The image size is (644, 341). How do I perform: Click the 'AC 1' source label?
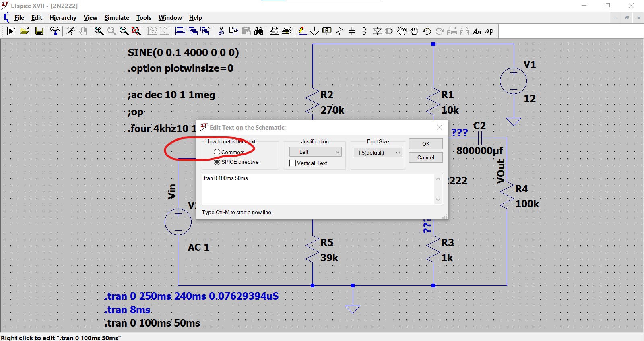[199, 247]
